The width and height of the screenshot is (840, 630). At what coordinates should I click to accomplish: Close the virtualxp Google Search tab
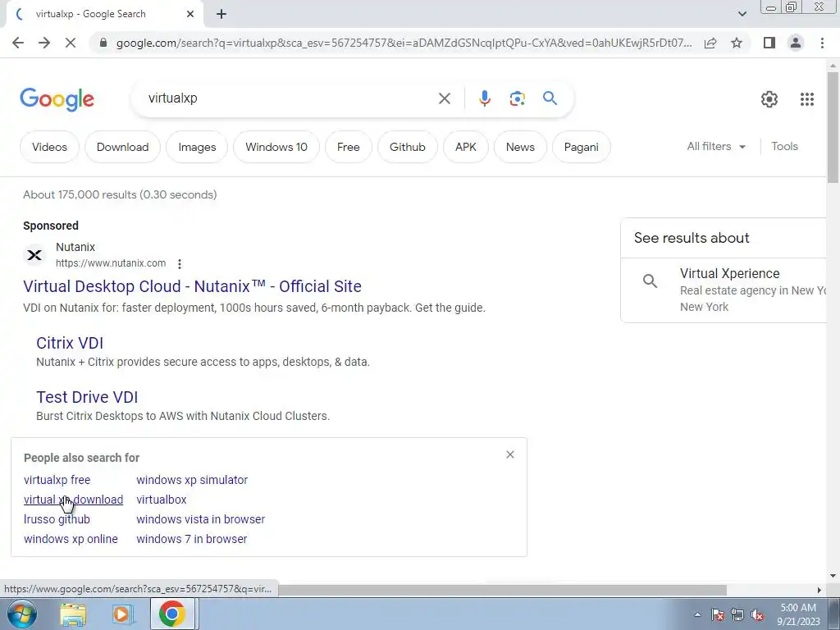(190, 15)
